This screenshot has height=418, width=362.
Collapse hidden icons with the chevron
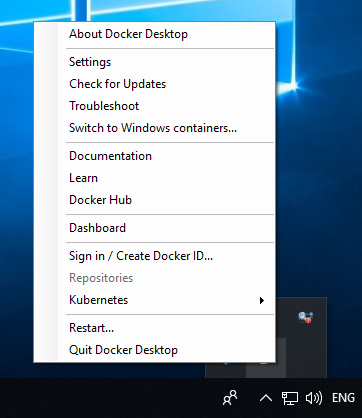tap(266, 398)
